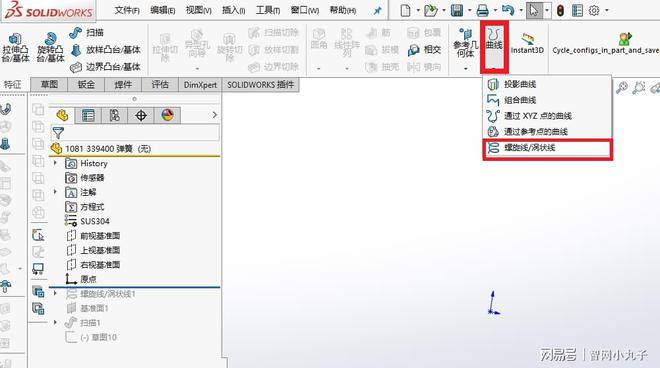Expand manager panel tabs chevron
The width and height of the screenshot is (660, 368).
(215, 115)
